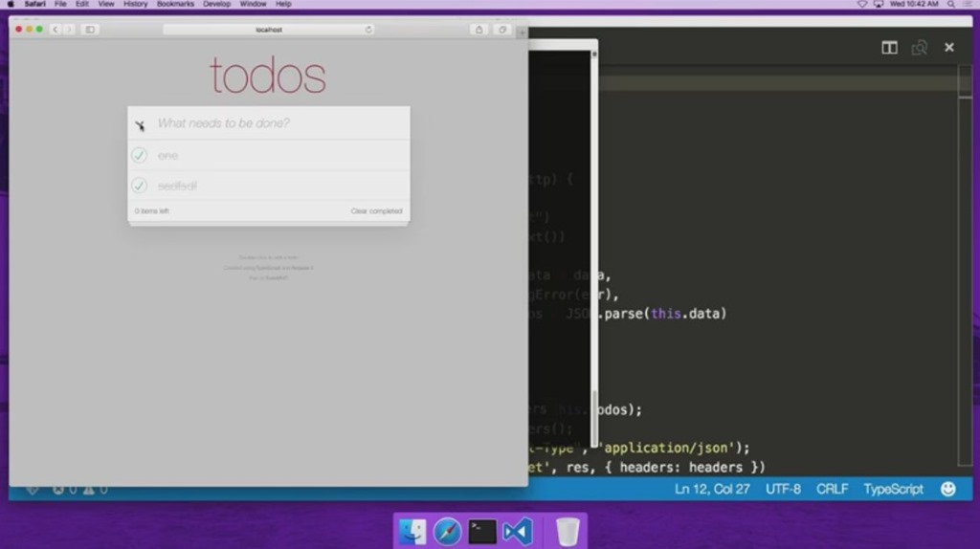Add a new Safari tab
Image resolution: width=980 pixels, height=549 pixels.
[522, 32]
